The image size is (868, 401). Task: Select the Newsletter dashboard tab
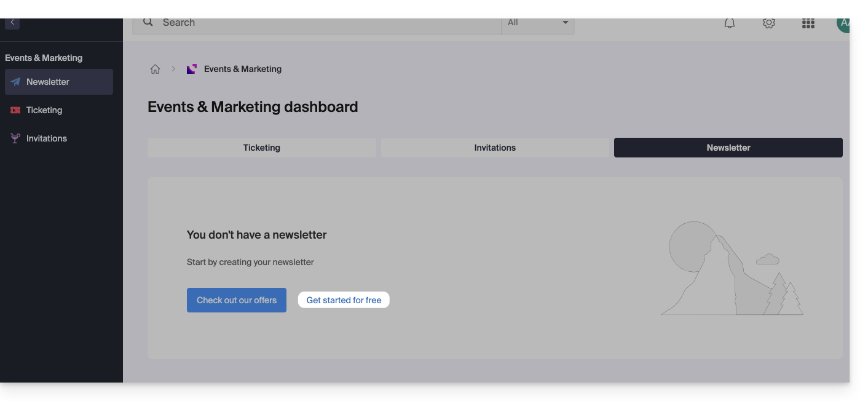[728, 148]
